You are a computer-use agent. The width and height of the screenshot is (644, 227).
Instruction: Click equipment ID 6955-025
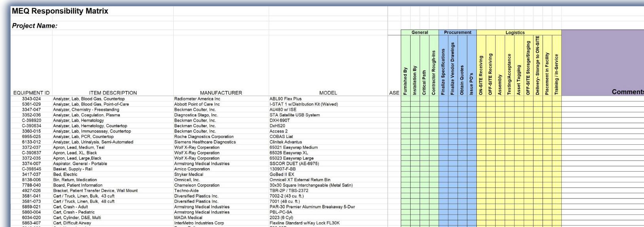[x=31, y=137]
